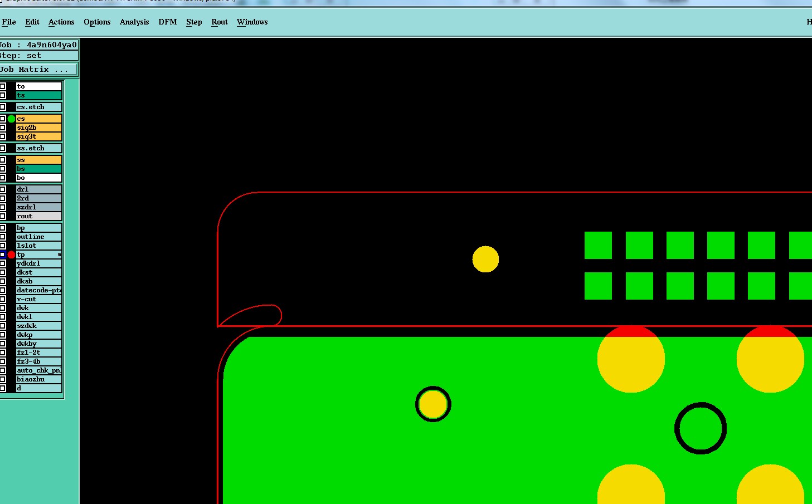Screen dimensions: 812x504
Task: Click the small marker at right of tp row
Action: click(x=59, y=255)
